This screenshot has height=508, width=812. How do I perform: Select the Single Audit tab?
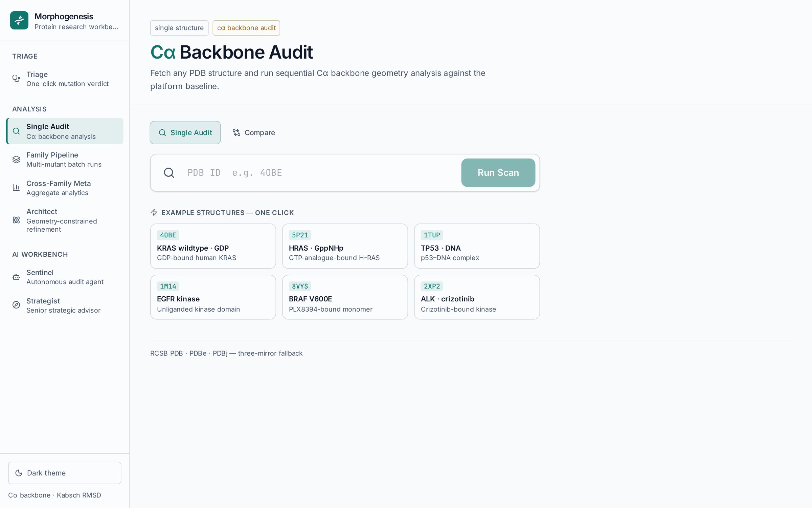point(185,133)
